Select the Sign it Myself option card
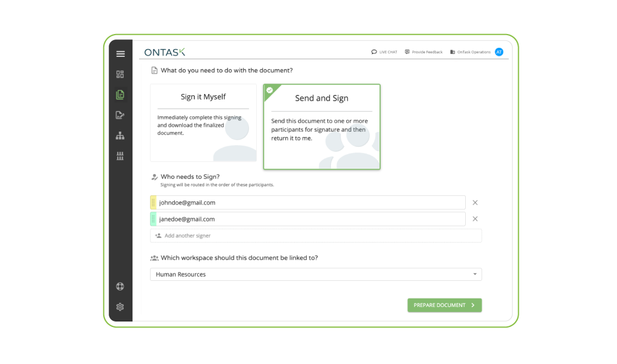 click(203, 123)
